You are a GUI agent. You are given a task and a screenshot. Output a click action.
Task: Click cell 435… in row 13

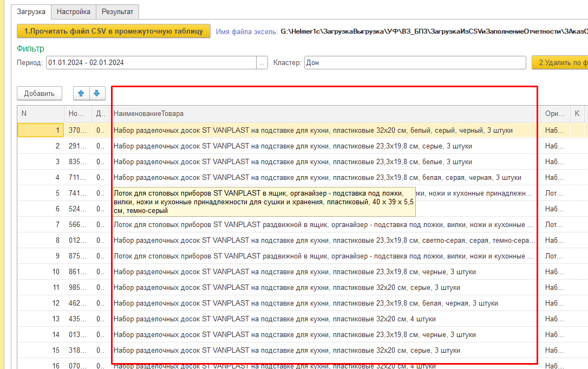pyautogui.click(x=78, y=319)
